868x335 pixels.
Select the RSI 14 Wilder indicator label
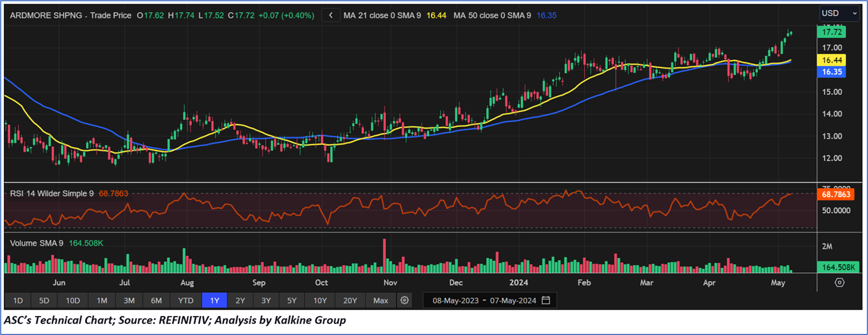point(52,194)
